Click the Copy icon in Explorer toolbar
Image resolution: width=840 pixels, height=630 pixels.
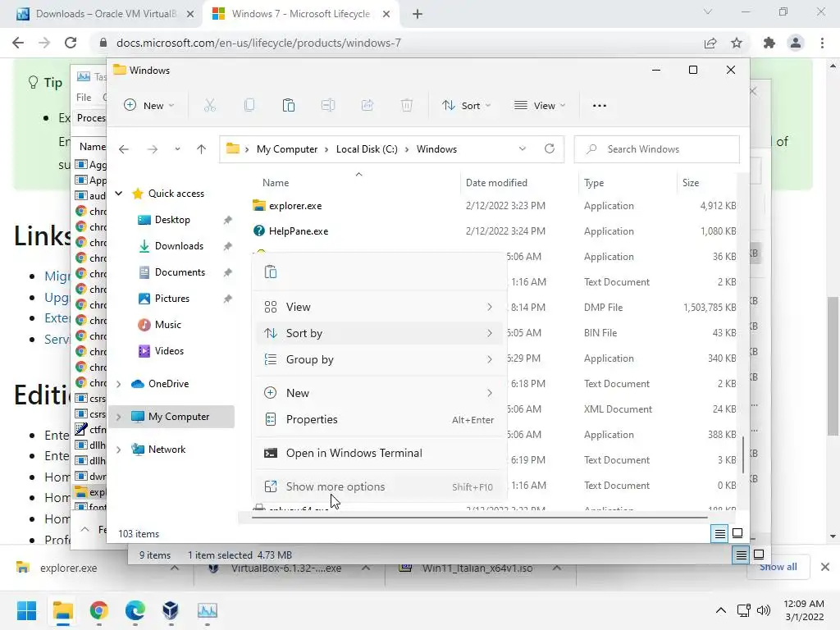click(249, 106)
